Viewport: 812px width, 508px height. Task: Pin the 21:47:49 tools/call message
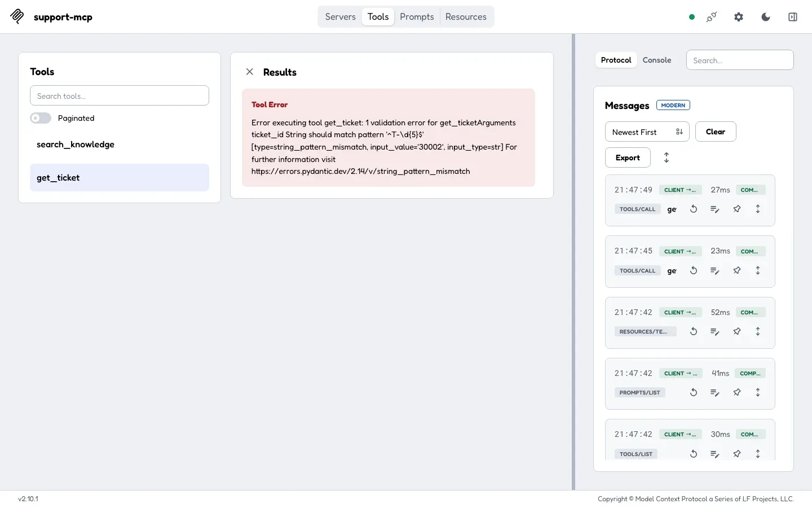pos(737,209)
